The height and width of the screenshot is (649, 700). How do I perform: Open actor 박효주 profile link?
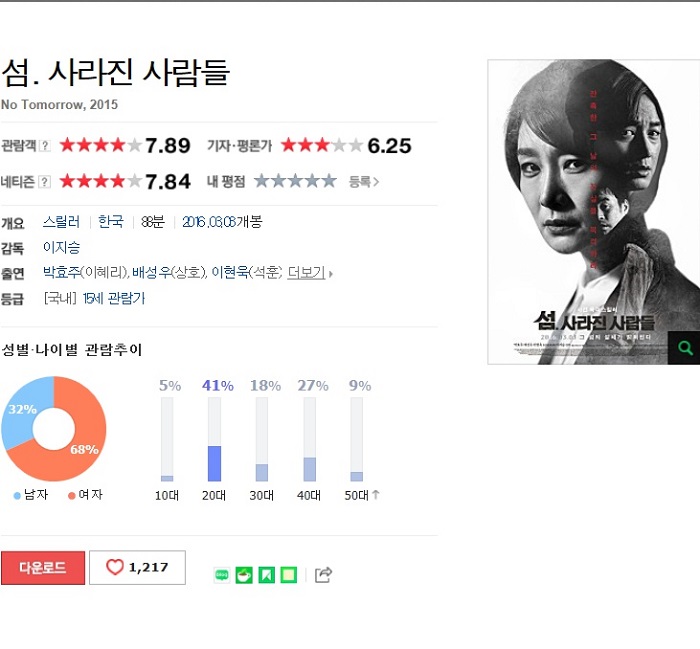62,272
